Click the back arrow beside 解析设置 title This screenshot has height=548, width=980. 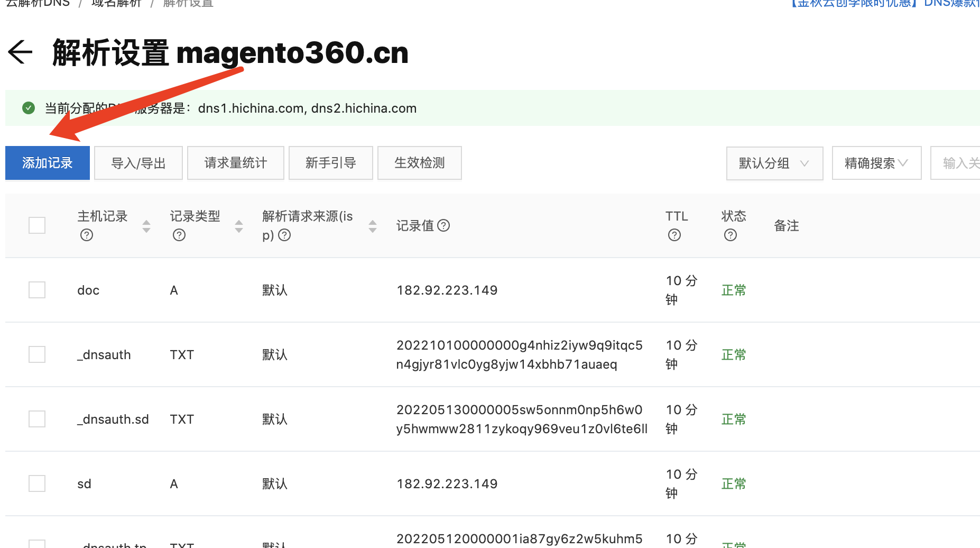[x=20, y=52]
